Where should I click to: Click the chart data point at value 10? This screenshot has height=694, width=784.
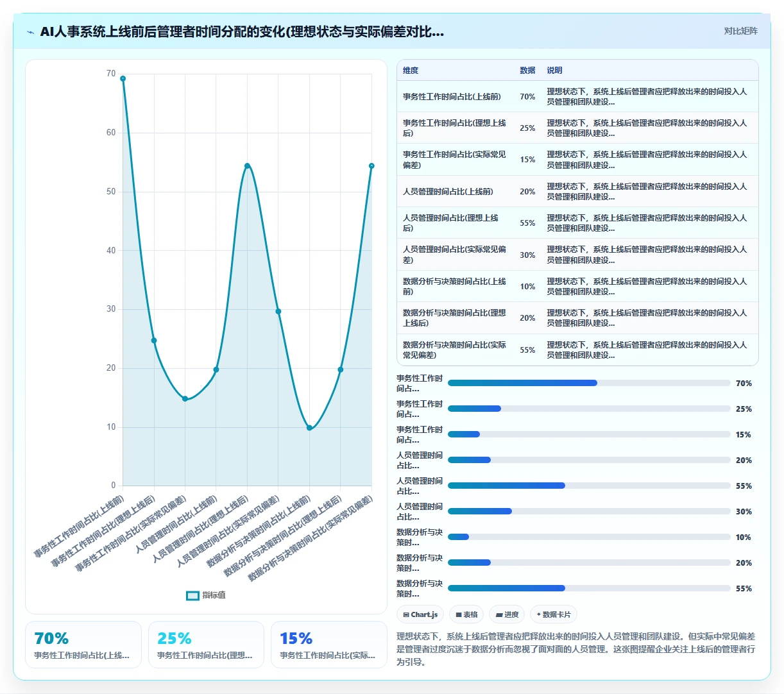coord(309,428)
